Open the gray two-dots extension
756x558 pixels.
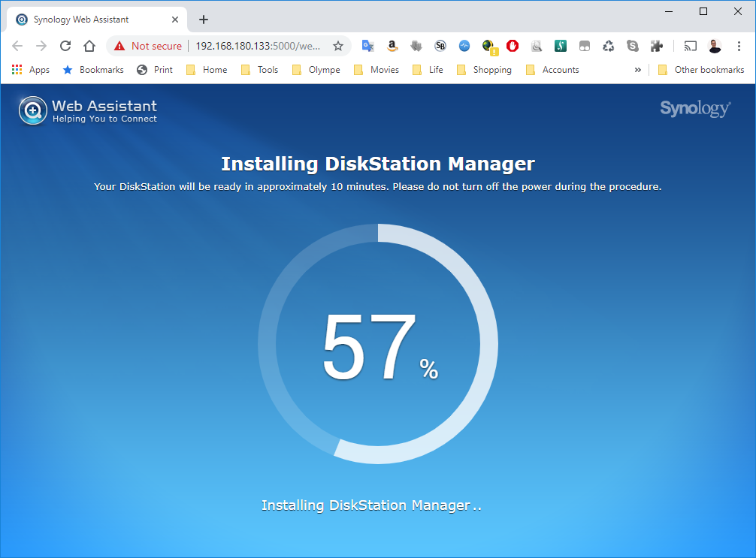(585, 46)
